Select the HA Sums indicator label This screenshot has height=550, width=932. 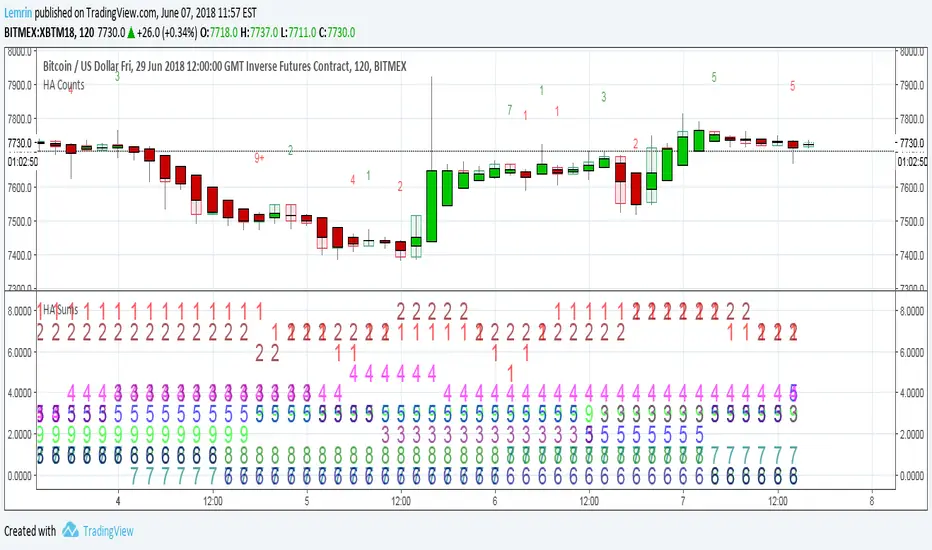(60, 310)
